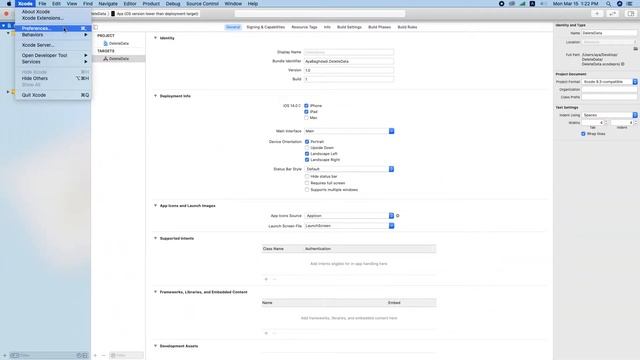Open the Project Format dropdown
Image resolution: width=640 pixels, height=360 pixels.
coord(609,82)
